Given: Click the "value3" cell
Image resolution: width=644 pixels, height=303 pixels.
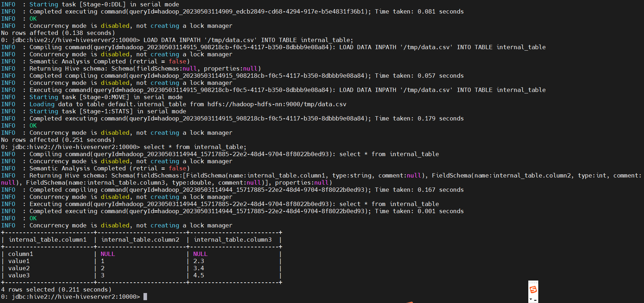Looking at the screenshot, I should pos(19,275).
